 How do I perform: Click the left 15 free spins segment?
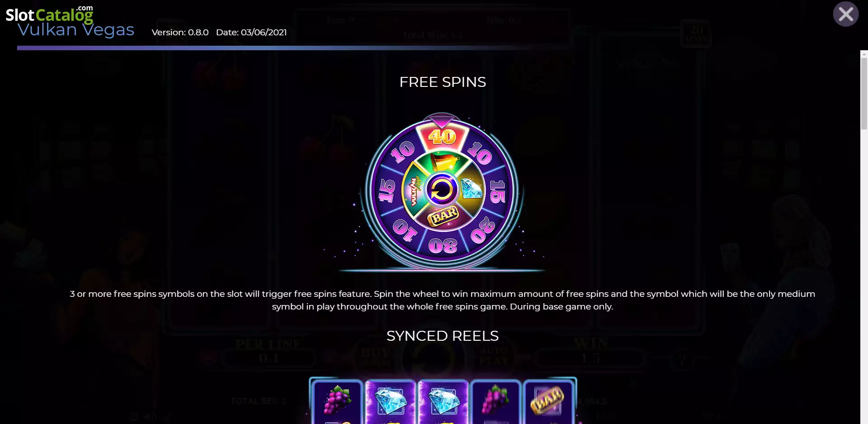pos(387,191)
